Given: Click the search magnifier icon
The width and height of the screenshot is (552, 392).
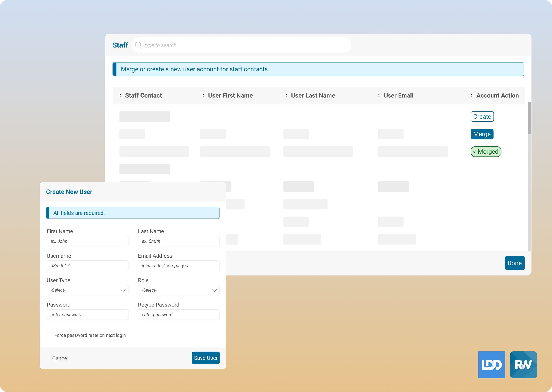Looking at the screenshot, I should click(138, 45).
